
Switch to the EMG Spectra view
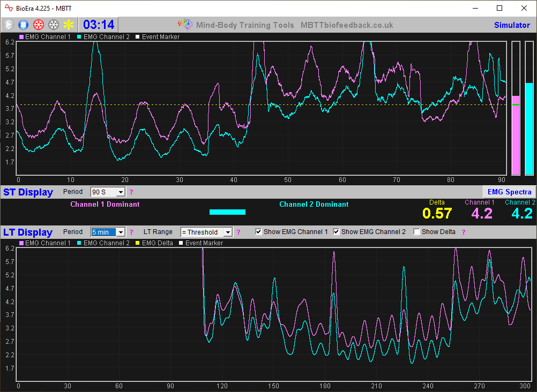[x=509, y=192]
